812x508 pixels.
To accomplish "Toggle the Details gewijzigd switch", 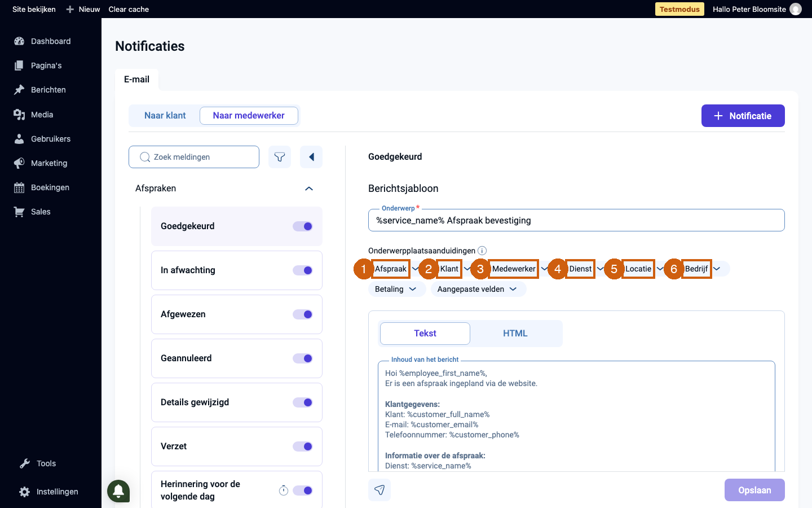I will point(303,402).
